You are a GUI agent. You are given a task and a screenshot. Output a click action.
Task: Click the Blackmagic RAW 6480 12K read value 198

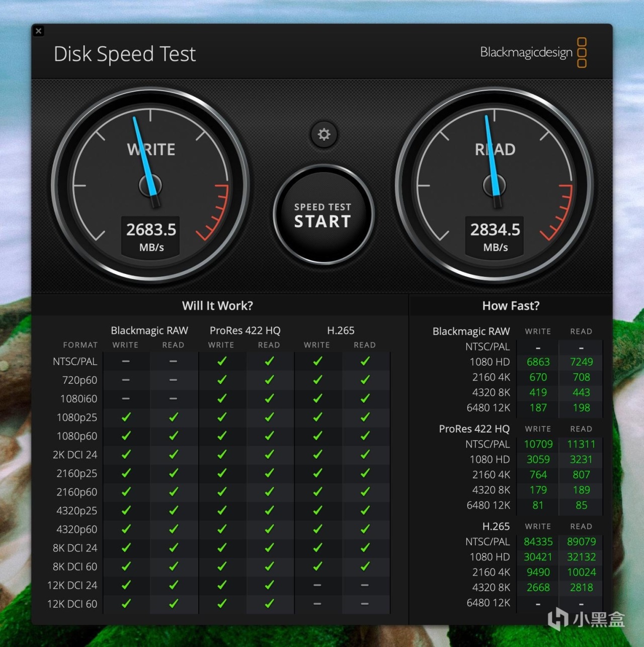click(x=581, y=408)
